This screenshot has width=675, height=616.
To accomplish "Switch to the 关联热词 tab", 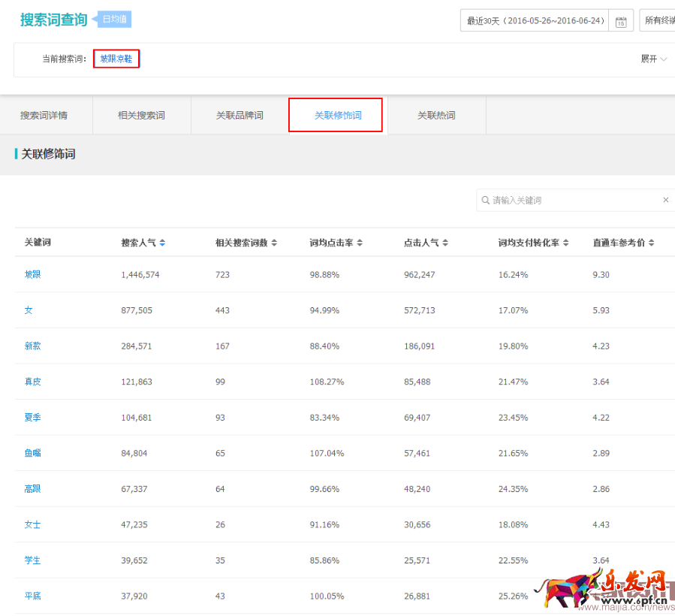I will click(436, 114).
